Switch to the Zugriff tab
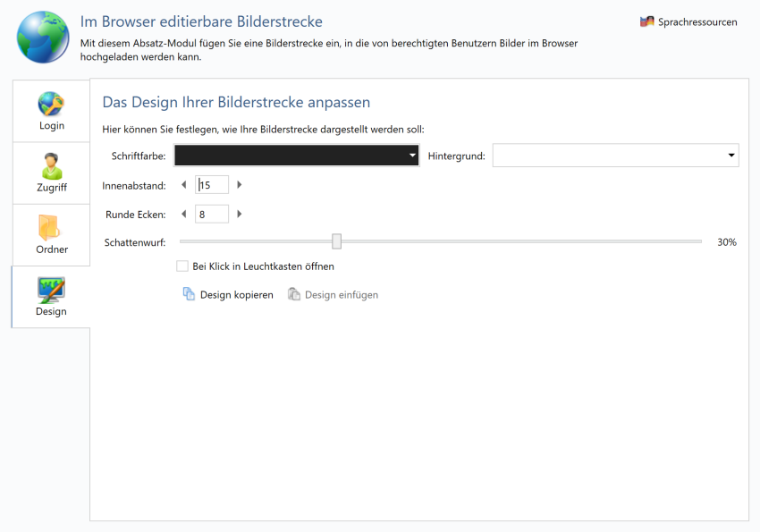 click(x=51, y=173)
